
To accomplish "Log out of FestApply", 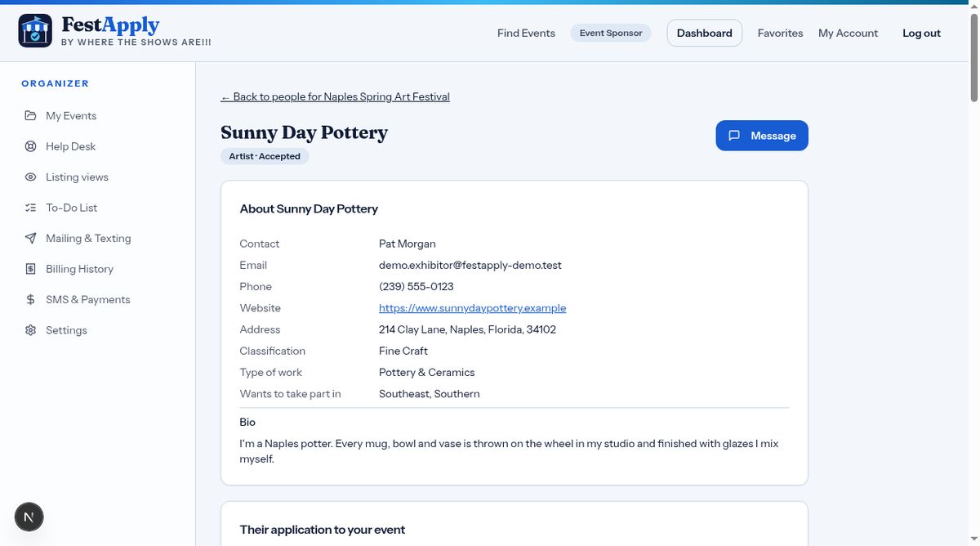I will tap(921, 33).
